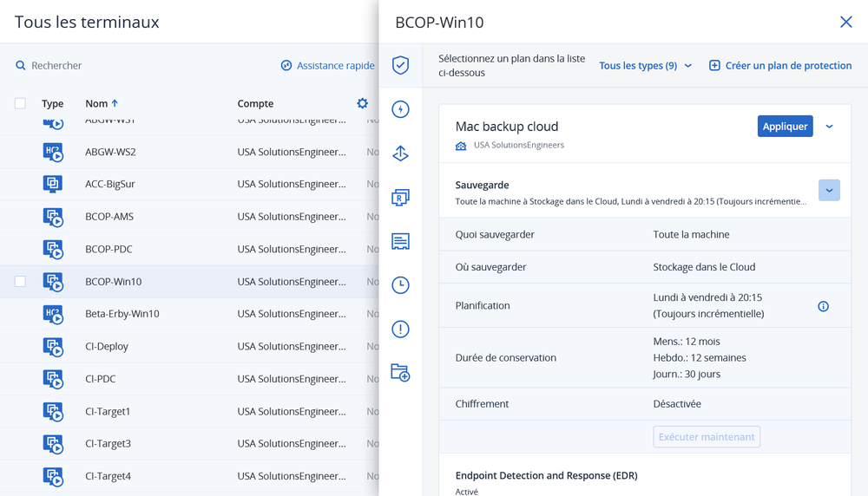This screenshot has width=868, height=496.
Task: Click the Appliquer button
Action: click(x=785, y=126)
